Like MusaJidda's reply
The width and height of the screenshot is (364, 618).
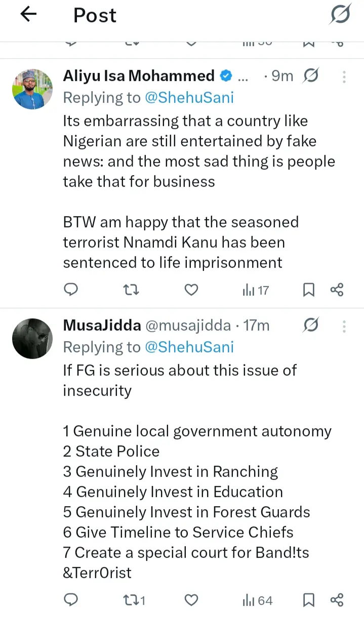190,600
